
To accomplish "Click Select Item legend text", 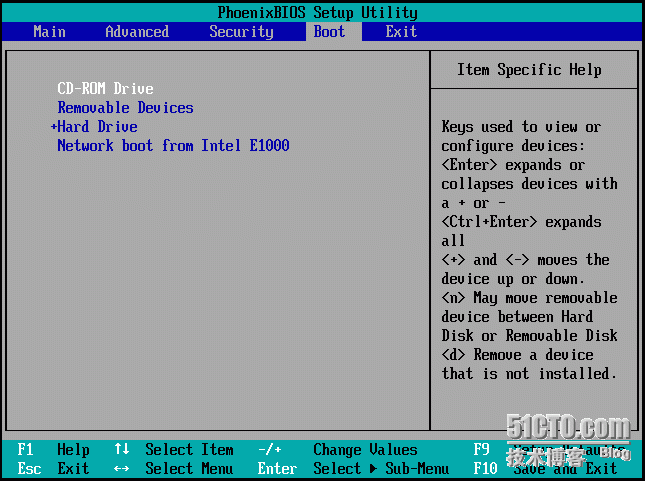I will tap(189, 449).
